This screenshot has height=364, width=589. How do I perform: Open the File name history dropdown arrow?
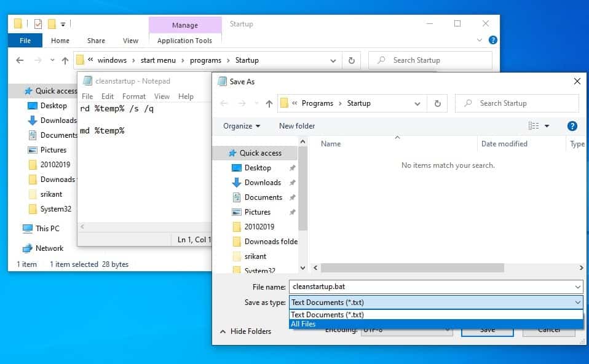[x=577, y=287]
